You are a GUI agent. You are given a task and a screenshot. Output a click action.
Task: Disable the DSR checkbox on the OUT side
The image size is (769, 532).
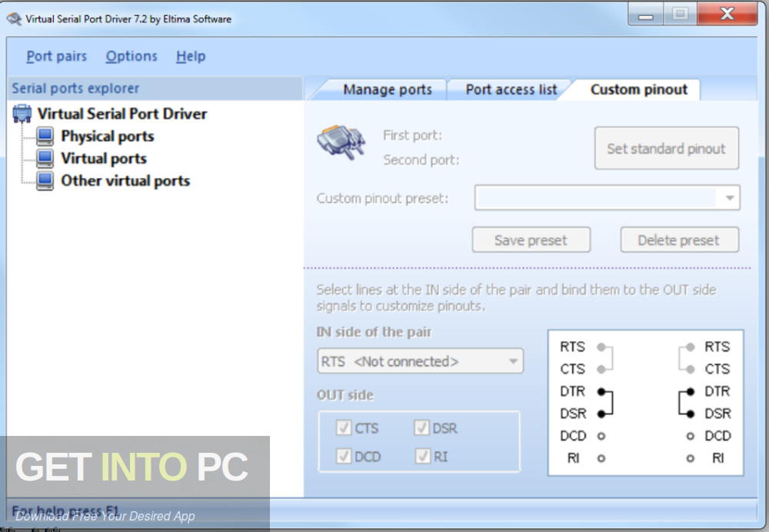(422, 427)
